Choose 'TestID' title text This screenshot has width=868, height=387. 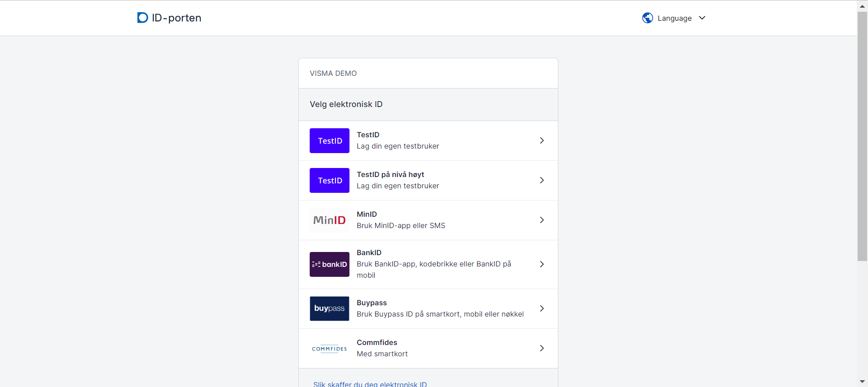tap(368, 135)
